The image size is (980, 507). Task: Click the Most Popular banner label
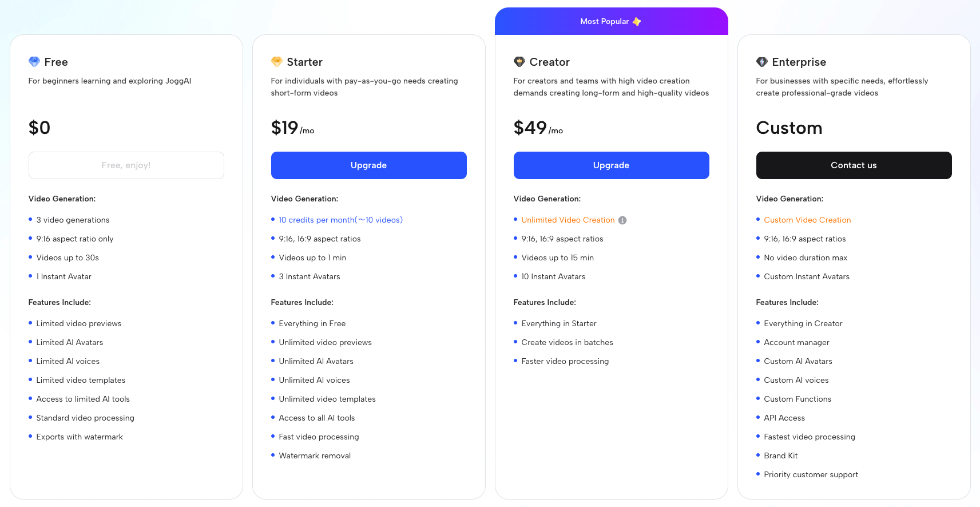[x=604, y=22]
